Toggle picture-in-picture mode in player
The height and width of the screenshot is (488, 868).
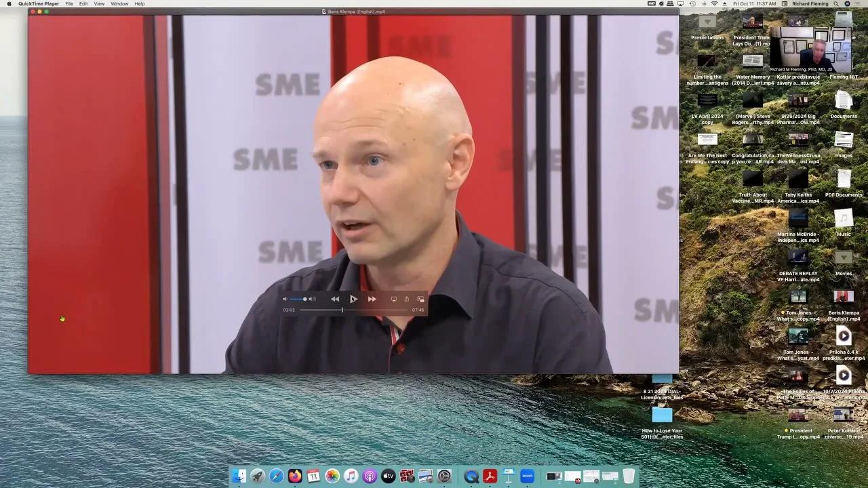click(420, 299)
